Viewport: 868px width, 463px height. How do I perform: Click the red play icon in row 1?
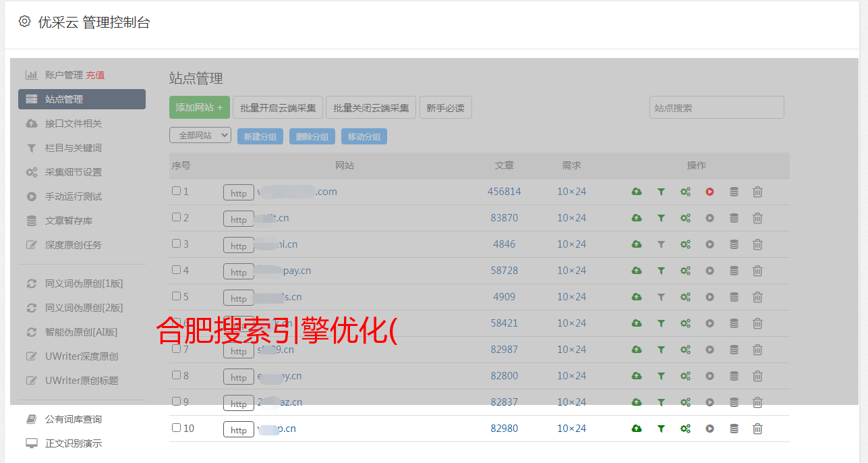pyautogui.click(x=710, y=192)
